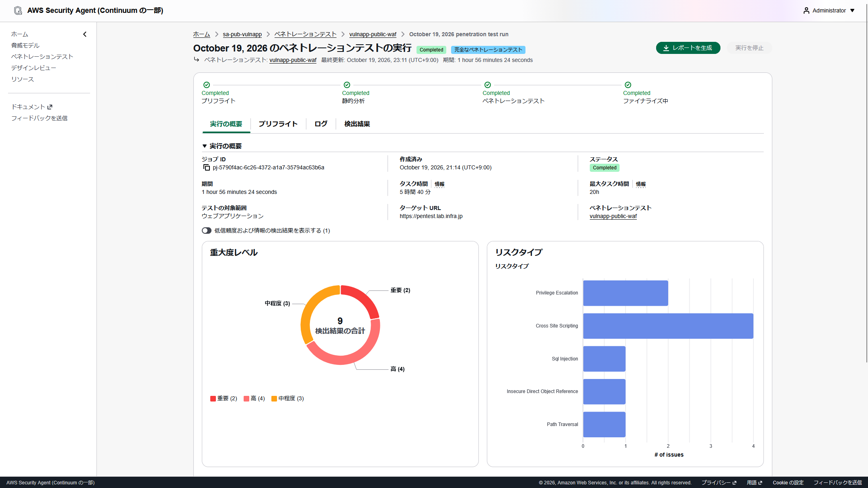
Task: Open sa-pub-vulnapp breadcrumb link
Action: (242, 34)
